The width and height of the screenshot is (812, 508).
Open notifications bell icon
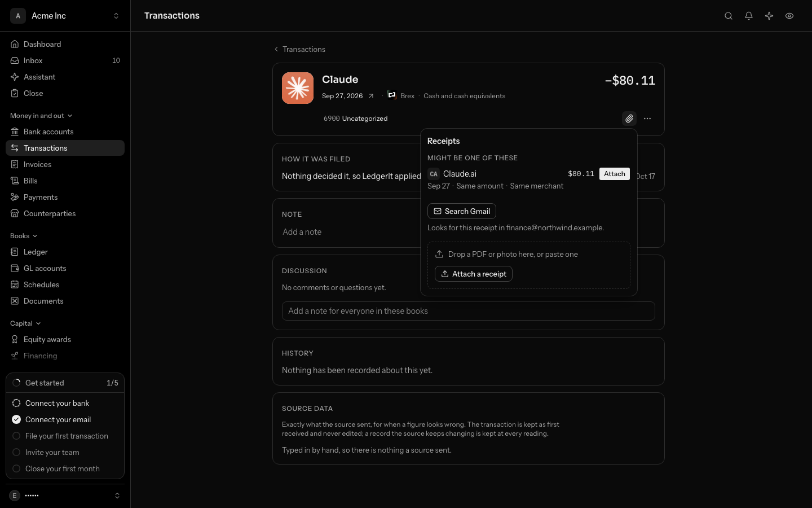click(749, 16)
